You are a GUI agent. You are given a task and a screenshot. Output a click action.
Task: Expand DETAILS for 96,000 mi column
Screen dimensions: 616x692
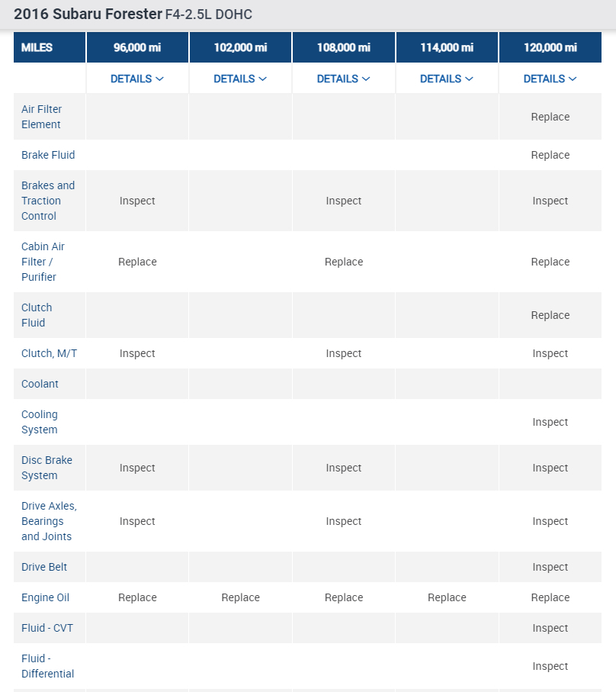tap(137, 79)
